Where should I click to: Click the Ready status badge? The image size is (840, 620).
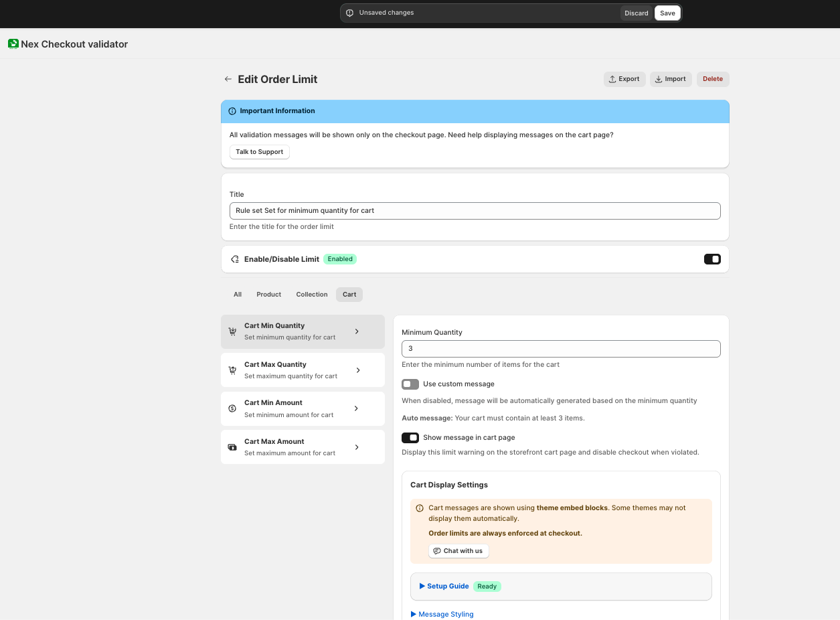(487, 586)
